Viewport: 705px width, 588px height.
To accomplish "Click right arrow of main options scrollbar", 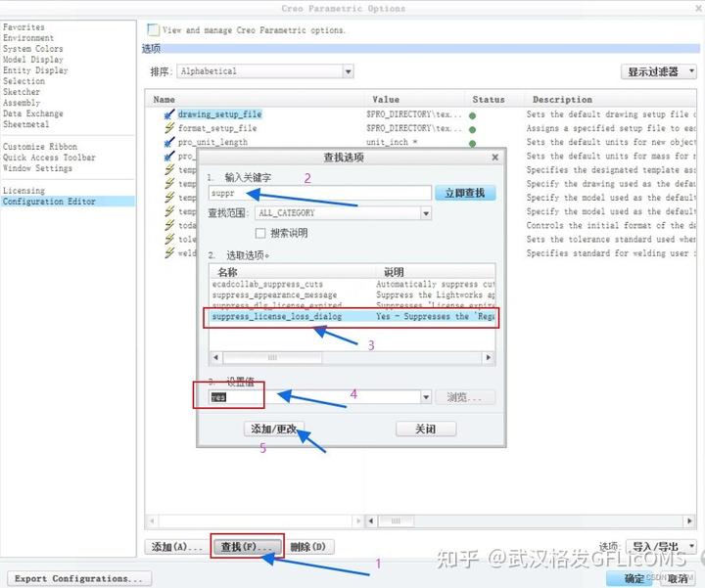I will 689,521.
